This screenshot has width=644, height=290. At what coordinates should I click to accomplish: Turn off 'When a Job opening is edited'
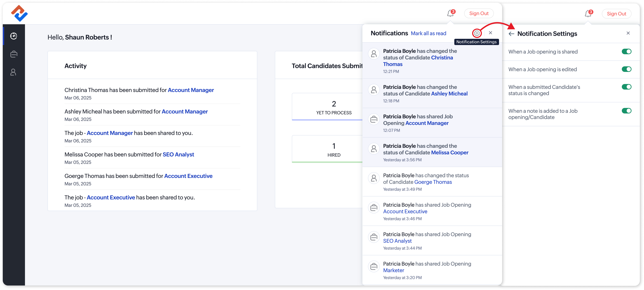click(626, 69)
